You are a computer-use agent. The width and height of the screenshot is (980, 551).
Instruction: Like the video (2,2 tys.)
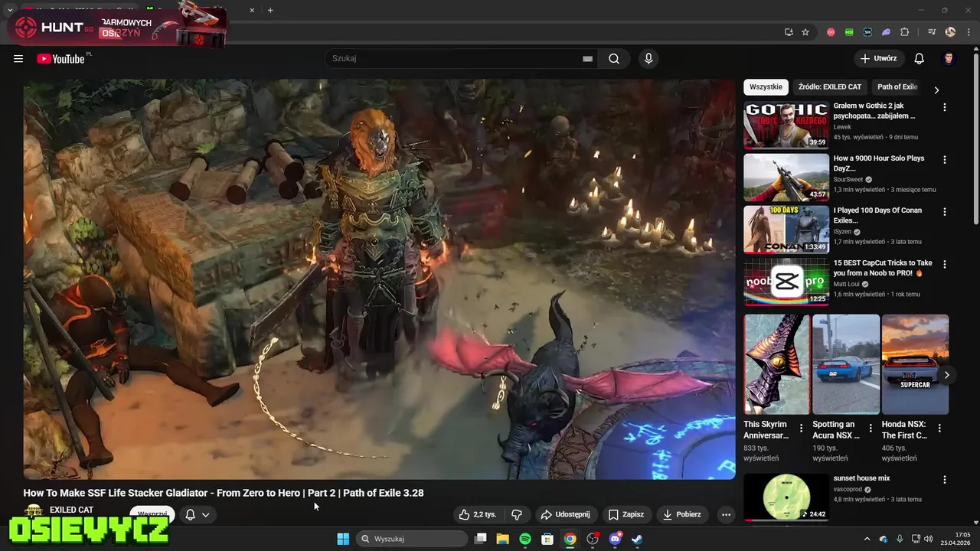click(478, 514)
